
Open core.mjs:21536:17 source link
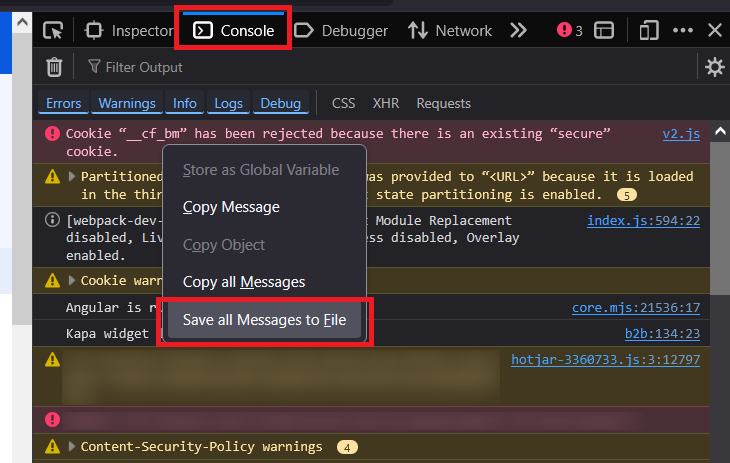(636, 307)
